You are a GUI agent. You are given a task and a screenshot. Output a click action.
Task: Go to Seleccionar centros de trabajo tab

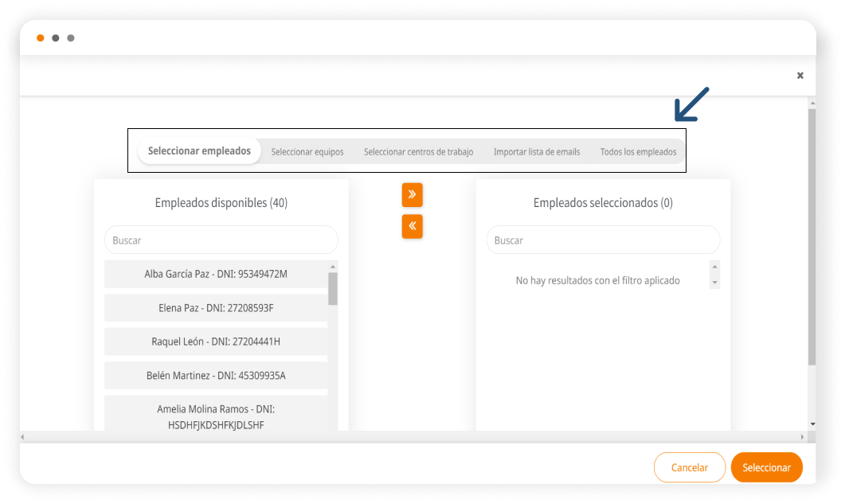(418, 152)
